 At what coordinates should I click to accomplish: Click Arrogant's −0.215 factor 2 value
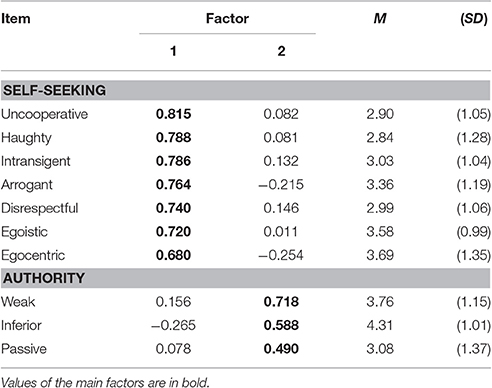coord(281,184)
